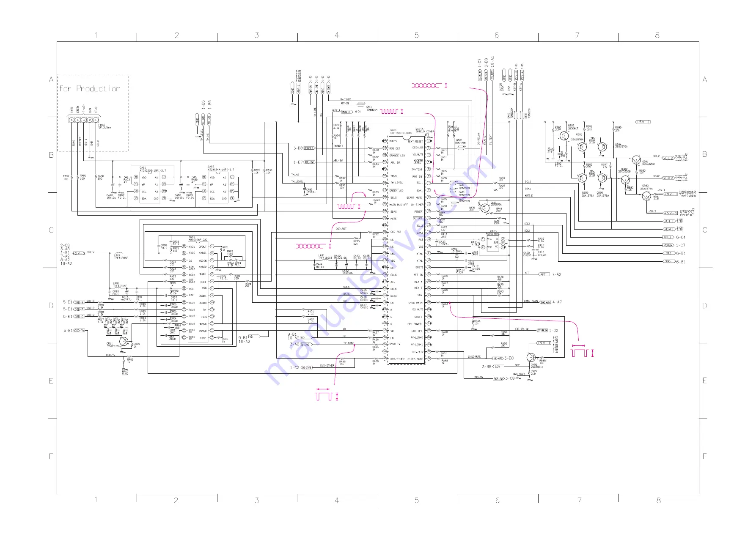This screenshot has width=756, height=534.
Task: Click the SCART MUTE pin name
Action: (x=414, y=197)
